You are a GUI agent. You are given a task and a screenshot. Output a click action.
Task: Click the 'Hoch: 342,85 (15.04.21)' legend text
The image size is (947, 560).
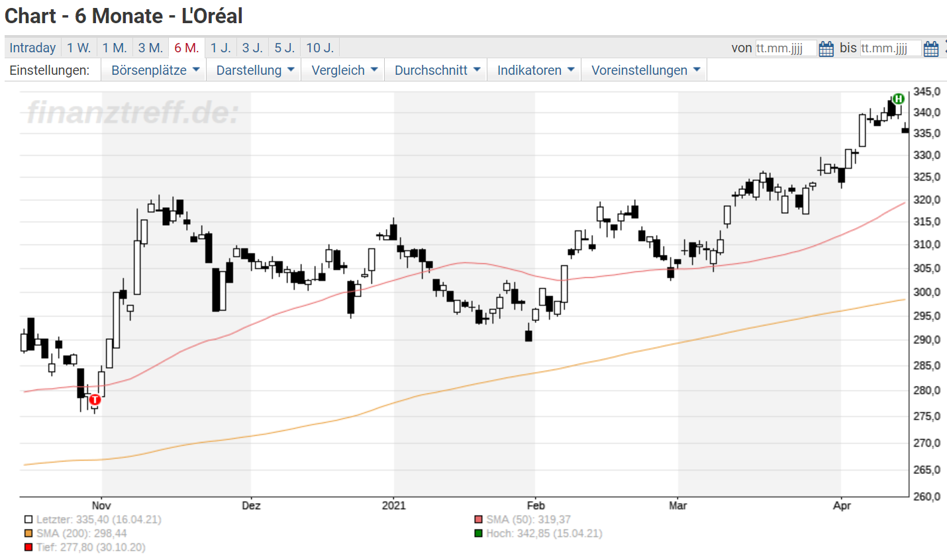[544, 534]
